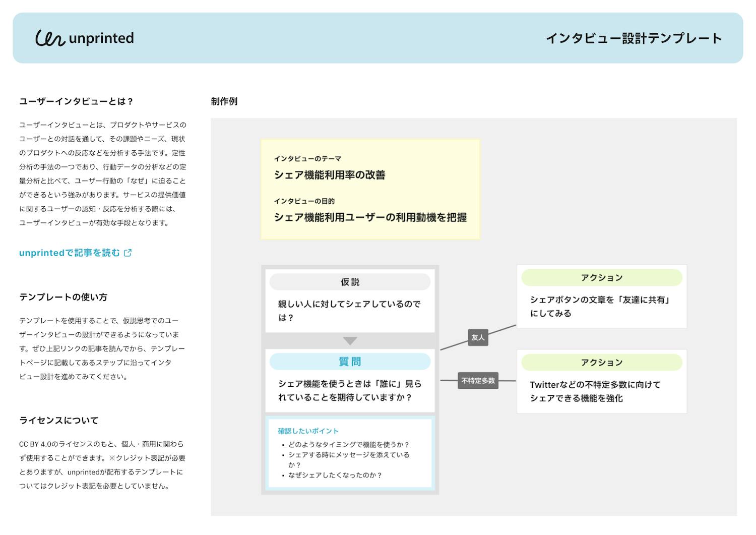The width and height of the screenshot is (756, 535).
Task: Click the インタビュー設計テンプレート page title
Action: (x=634, y=38)
